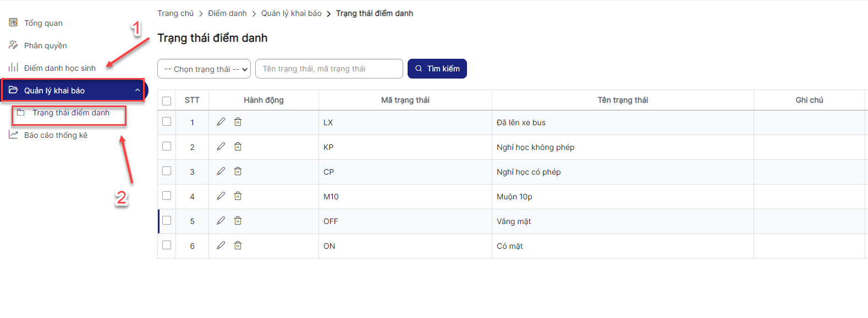
Task: Click edit icon in the Có mặt row
Action: pos(221,246)
